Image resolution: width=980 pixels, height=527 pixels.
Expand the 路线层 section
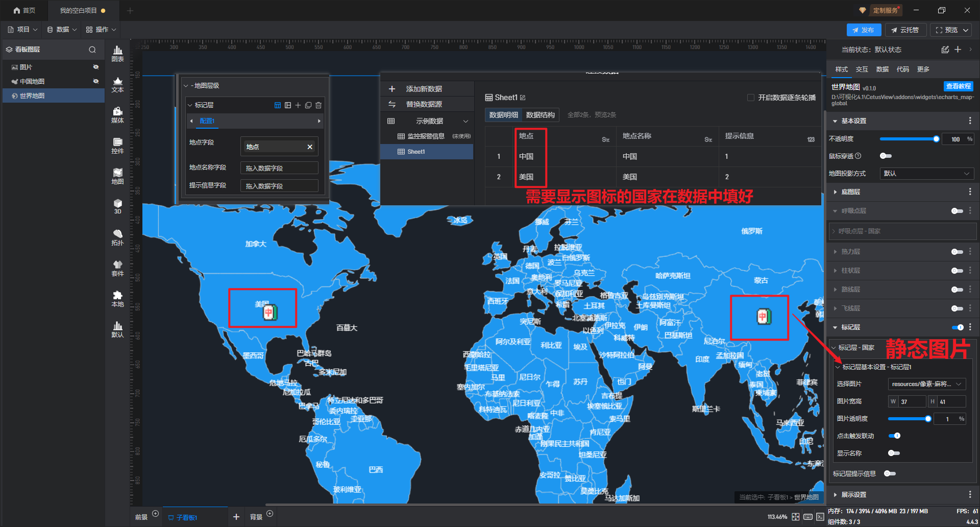835,290
